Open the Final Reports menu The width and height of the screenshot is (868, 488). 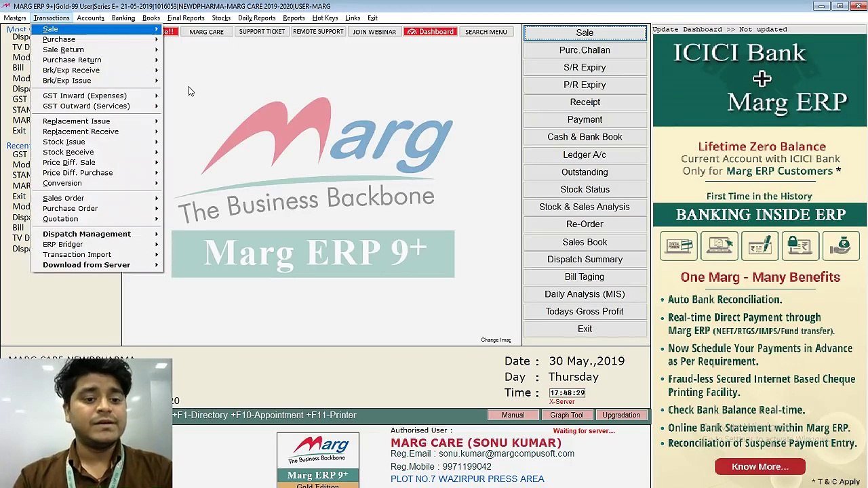click(x=186, y=18)
